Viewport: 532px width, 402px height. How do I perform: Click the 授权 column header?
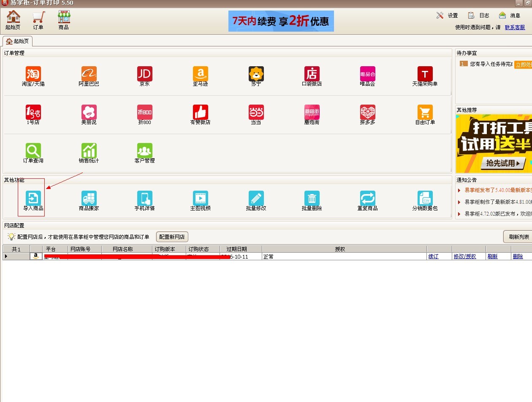[x=344, y=249]
